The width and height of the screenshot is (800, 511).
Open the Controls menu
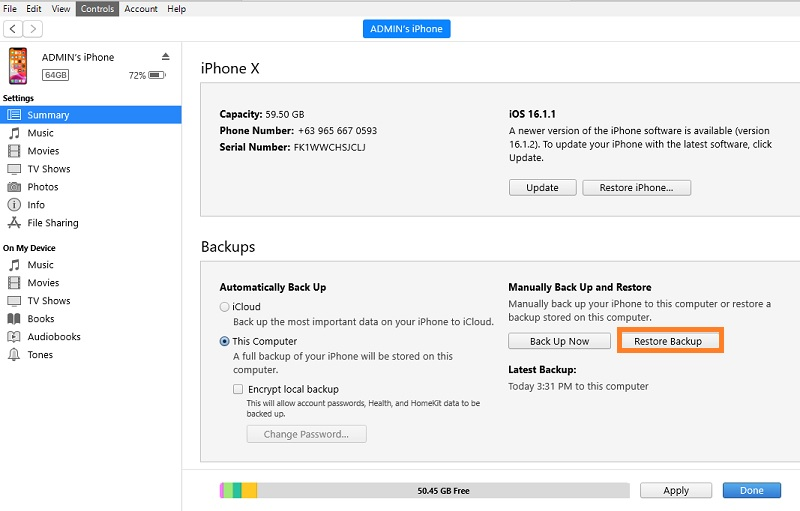(x=97, y=9)
